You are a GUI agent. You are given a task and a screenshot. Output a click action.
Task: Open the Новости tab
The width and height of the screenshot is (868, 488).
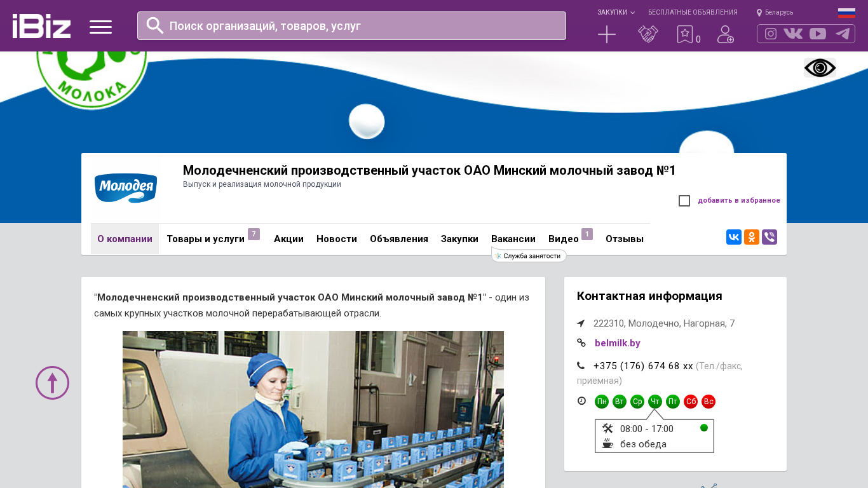pyautogui.click(x=337, y=239)
